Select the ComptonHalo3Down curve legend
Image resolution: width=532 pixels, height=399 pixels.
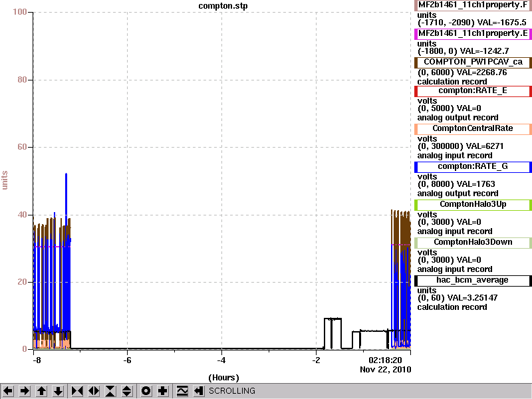pyautogui.click(x=473, y=242)
